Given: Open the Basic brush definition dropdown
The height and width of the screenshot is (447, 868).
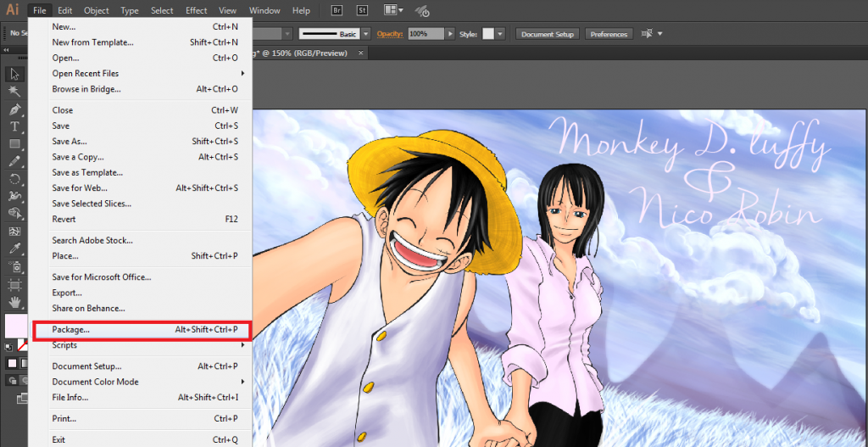Looking at the screenshot, I should pyautogui.click(x=366, y=34).
